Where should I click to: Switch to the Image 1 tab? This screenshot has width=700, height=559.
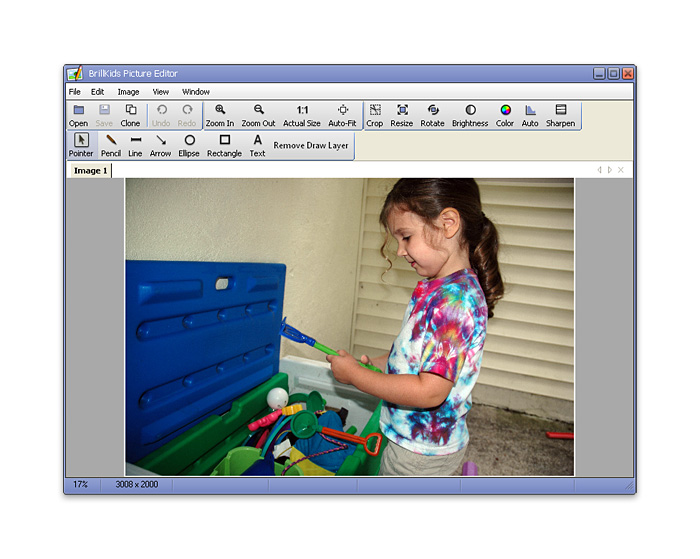[90, 171]
